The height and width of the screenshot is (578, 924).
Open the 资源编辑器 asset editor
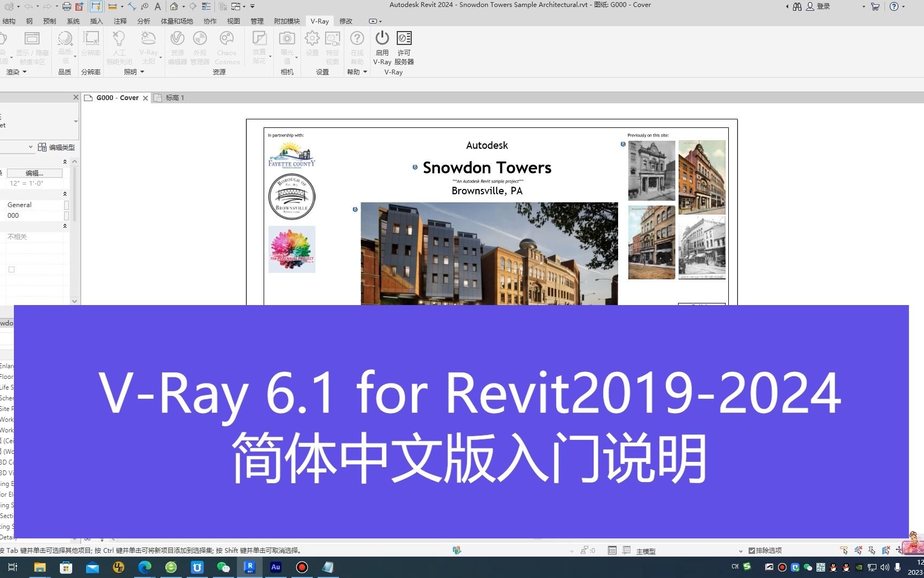point(177,38)
